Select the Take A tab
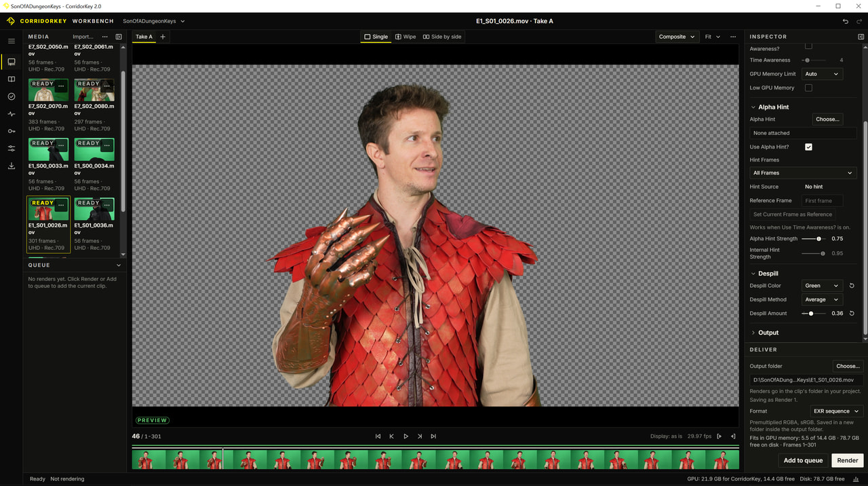 [x=144, y=37]
